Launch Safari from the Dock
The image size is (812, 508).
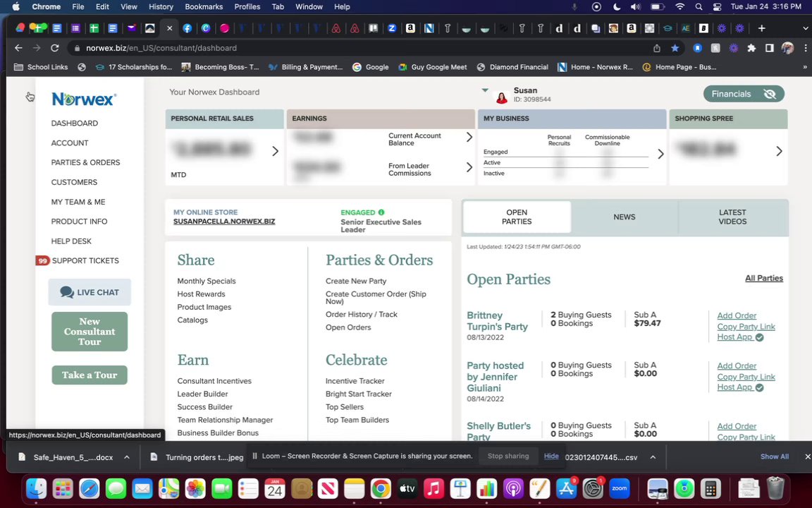tap(89, 488)
